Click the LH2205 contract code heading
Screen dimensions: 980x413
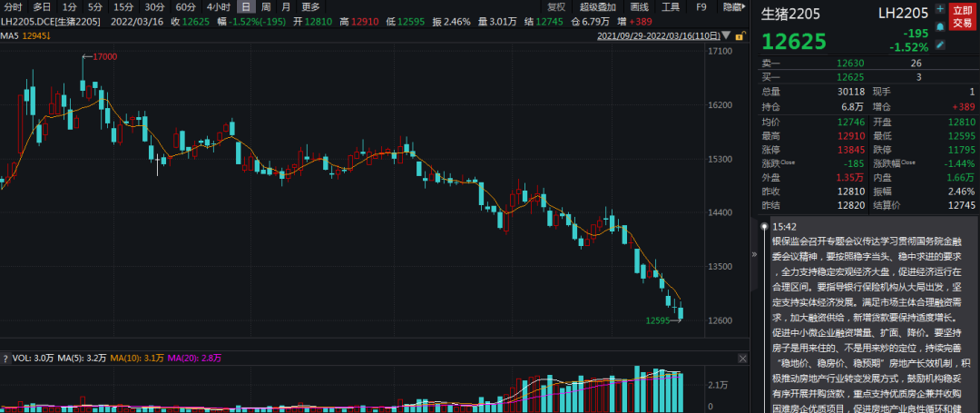[x=904, y=13]
